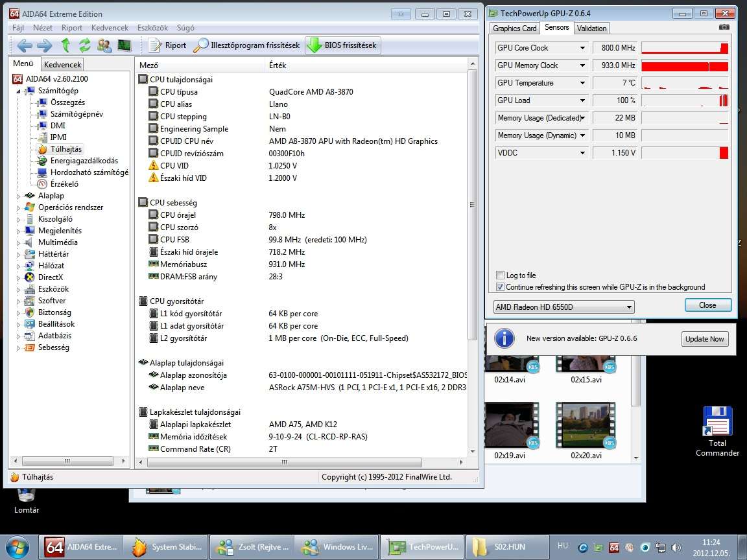Click BIOS frissítések button
This screenshot has height=560, width=747.
pyautogui.click(x=342, y=45)
